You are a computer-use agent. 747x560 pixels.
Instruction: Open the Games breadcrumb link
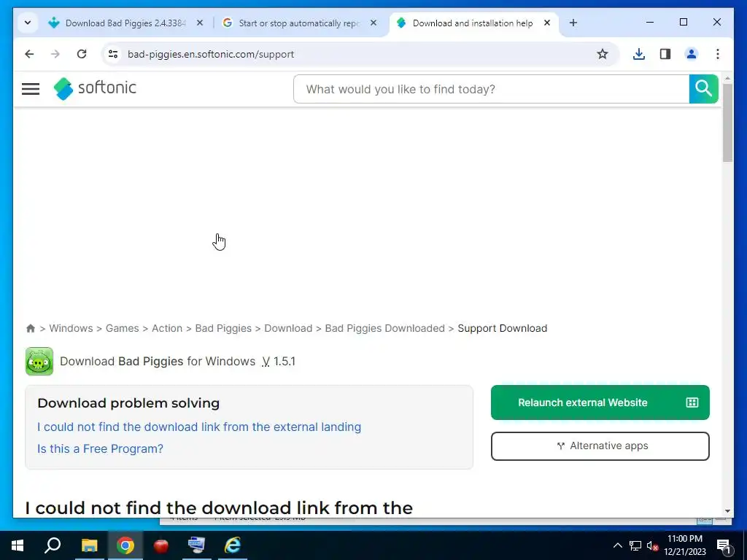point(122,329)
